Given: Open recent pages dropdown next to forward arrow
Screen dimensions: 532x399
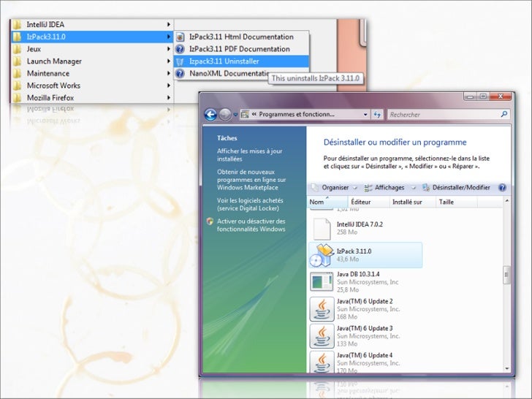Looking at the screenshot, I should point(235,115).
